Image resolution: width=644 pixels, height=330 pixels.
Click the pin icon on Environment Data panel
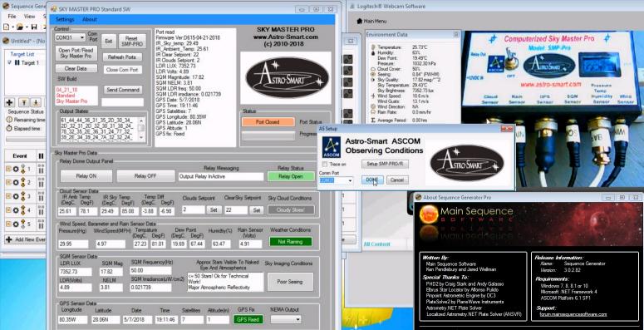[456, 35]
